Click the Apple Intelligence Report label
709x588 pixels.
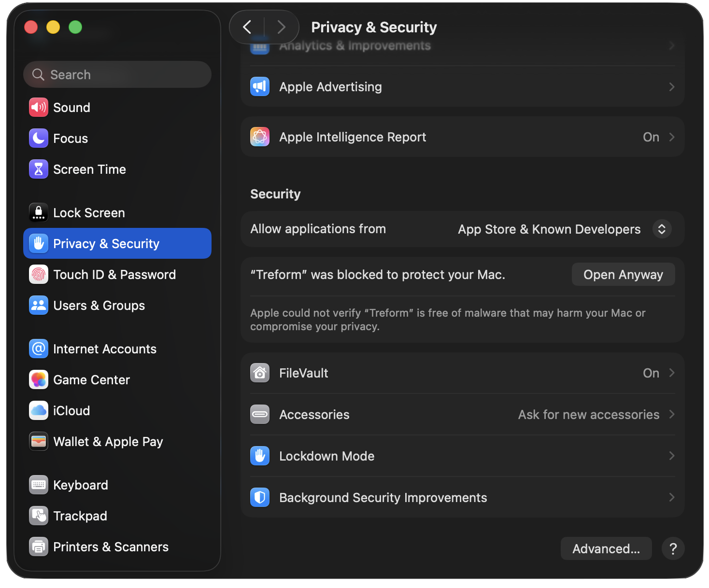[353, 137]
